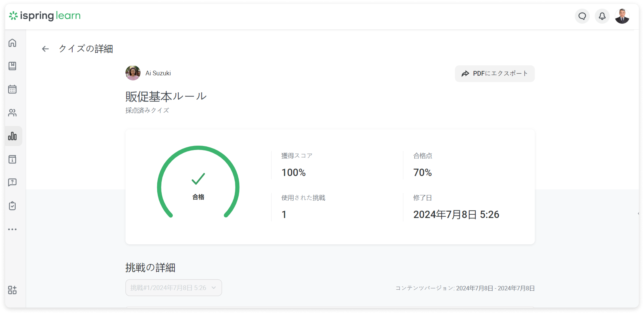Open the Home icon in sidebar
Image resolution: width=644 pixels, height=314 pixels.
coord(12,43)
